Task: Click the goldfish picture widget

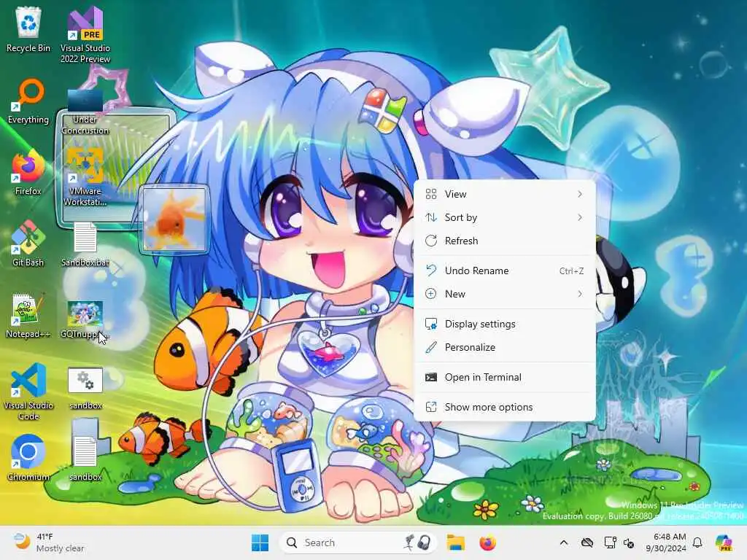Action: pos(174,219)
